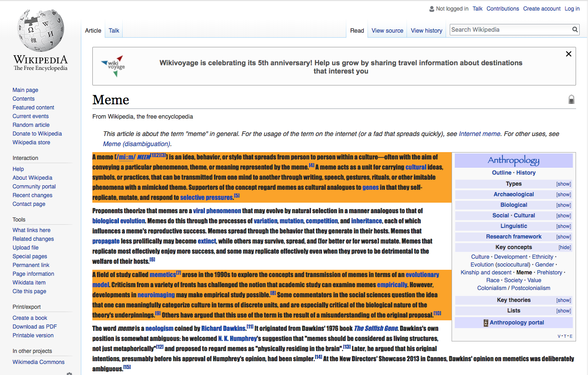Expand the Research framework section
Image resolution: width=588 pixels, height=375 pixels.
564,237
